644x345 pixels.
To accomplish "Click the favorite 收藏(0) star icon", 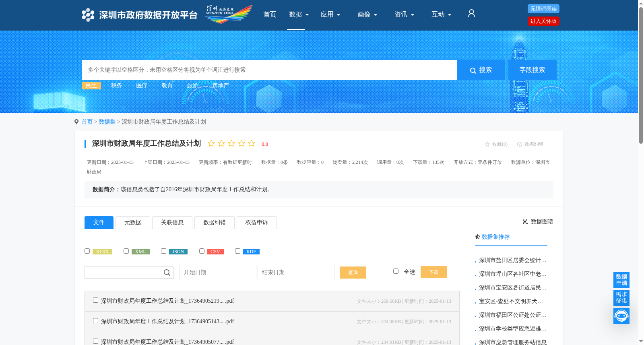I will (x=487, y=144).
